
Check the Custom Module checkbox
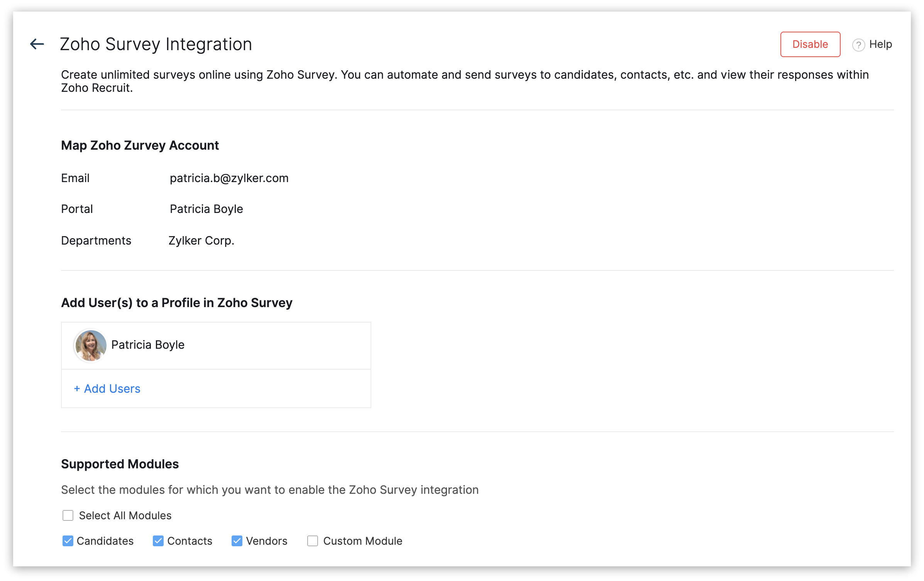[x=313, y=541]
